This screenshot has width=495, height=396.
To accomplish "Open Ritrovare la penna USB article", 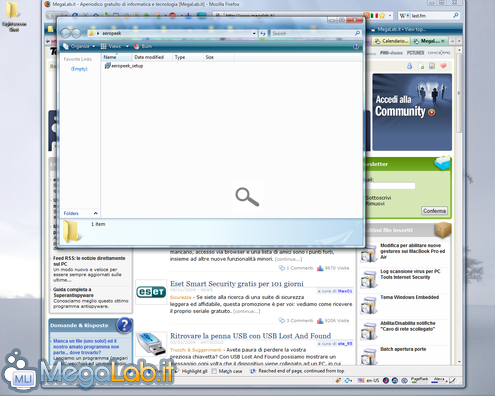I will click(x=250, y=336).
